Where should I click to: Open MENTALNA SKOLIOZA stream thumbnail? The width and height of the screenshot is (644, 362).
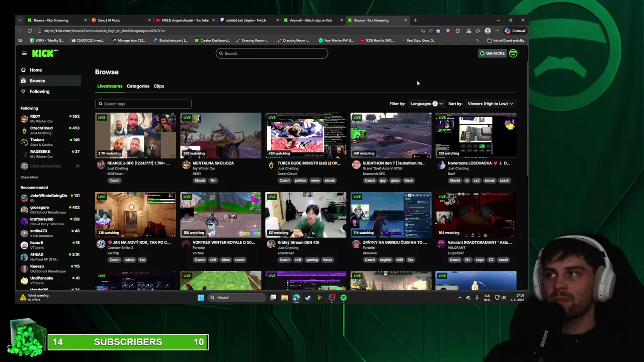[220, 135]
